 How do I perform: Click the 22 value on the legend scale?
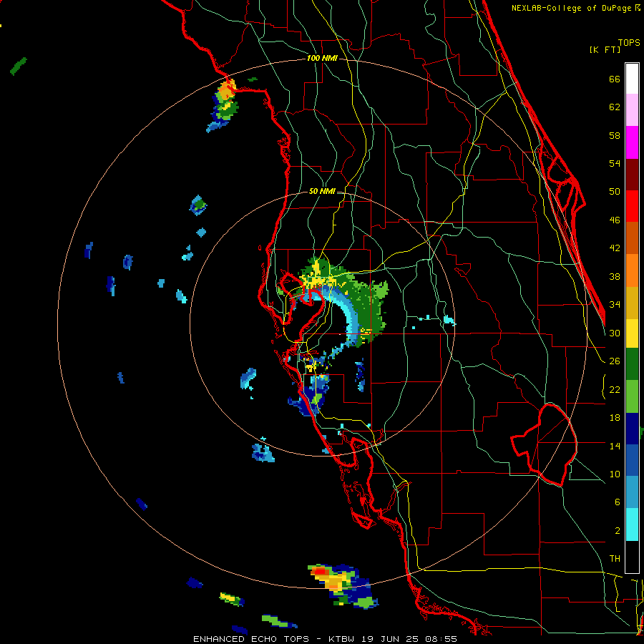pos(615,389)
